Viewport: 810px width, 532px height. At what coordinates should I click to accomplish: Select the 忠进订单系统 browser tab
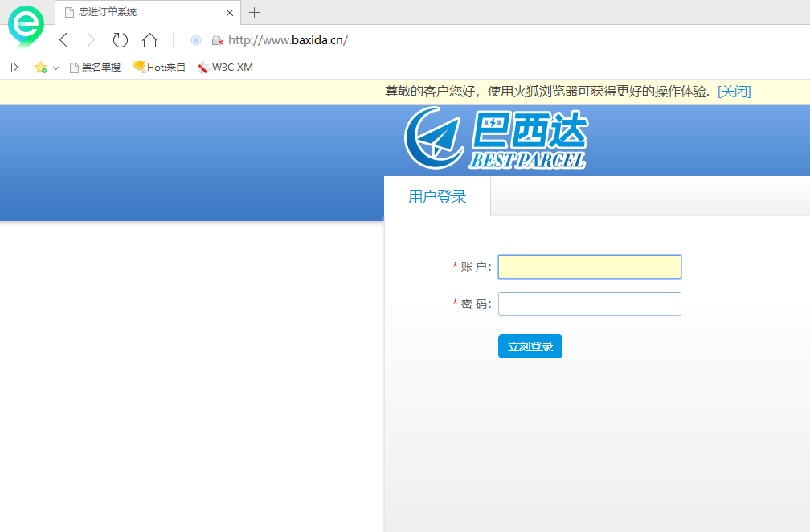(x=148, y=12)
